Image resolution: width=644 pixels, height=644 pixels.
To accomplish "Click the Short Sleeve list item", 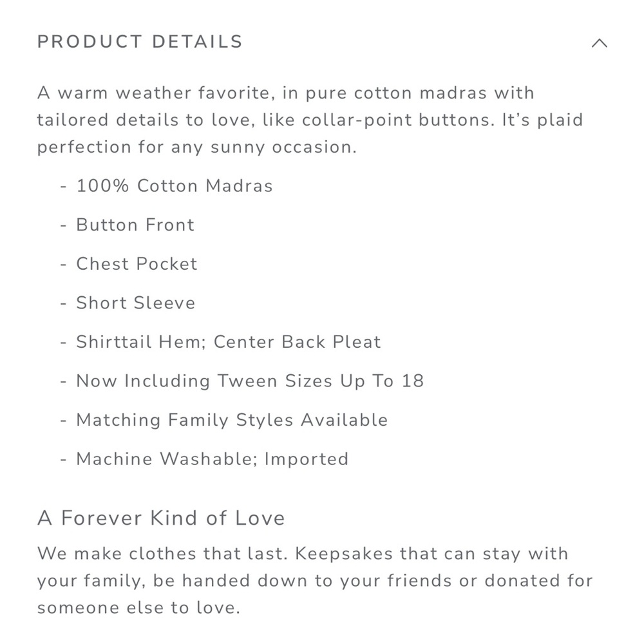I will (x=135, y=303).
